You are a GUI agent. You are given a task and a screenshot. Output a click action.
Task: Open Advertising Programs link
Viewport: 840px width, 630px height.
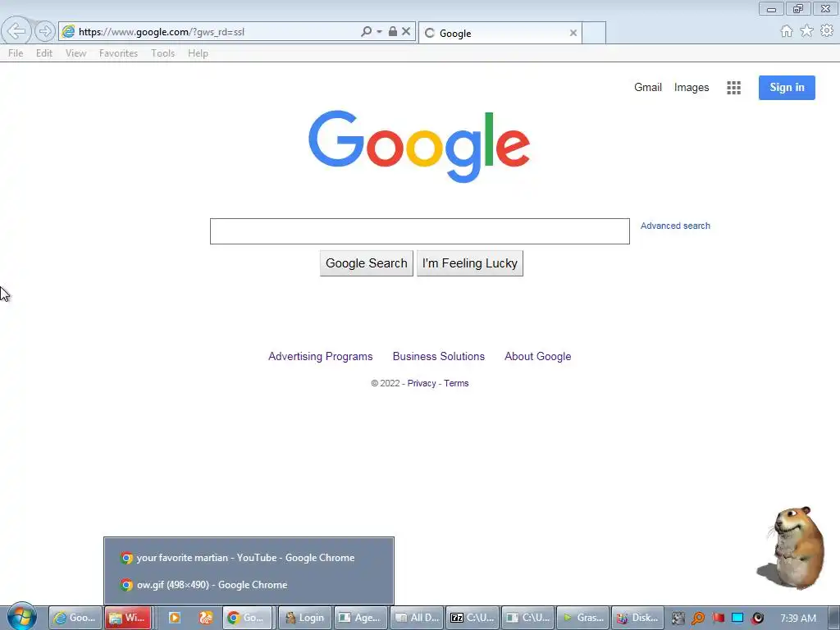click(321, 356)
